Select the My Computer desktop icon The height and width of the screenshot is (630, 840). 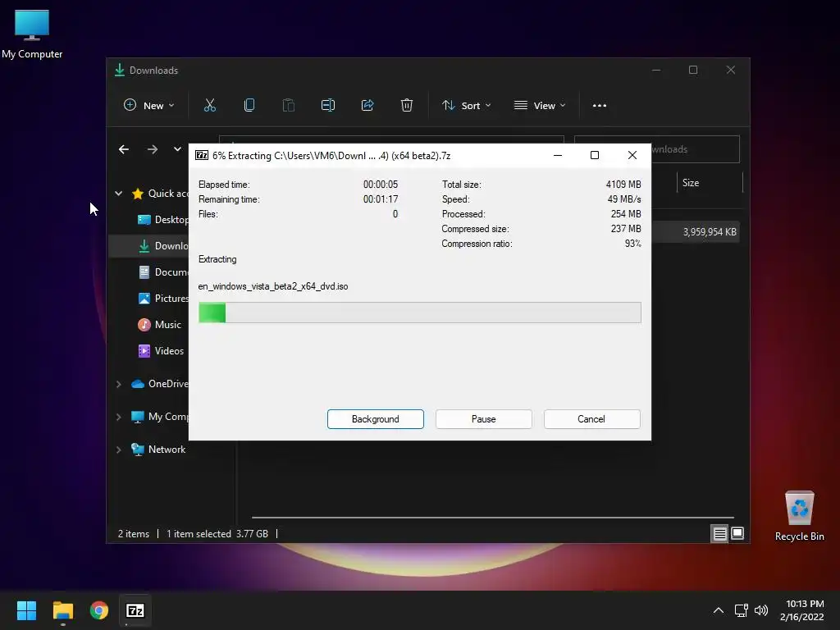pyautogui.click(x=32, y=34)
